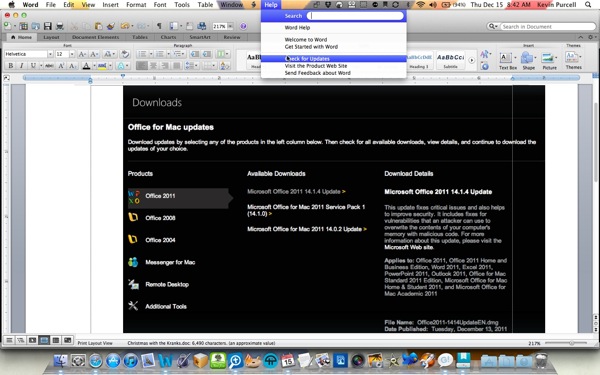Click the Decrease Indent icon
600x375 pixels.
click(194, 54)
